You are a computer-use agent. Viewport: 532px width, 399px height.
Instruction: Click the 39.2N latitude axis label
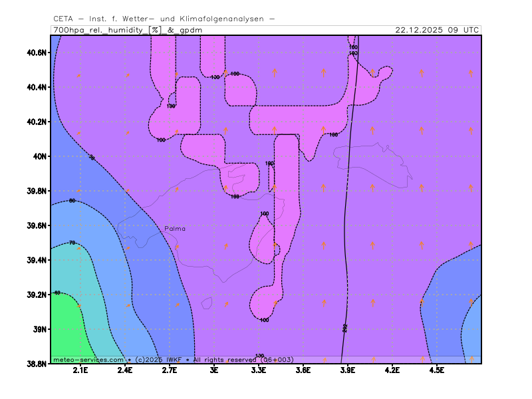36,295
